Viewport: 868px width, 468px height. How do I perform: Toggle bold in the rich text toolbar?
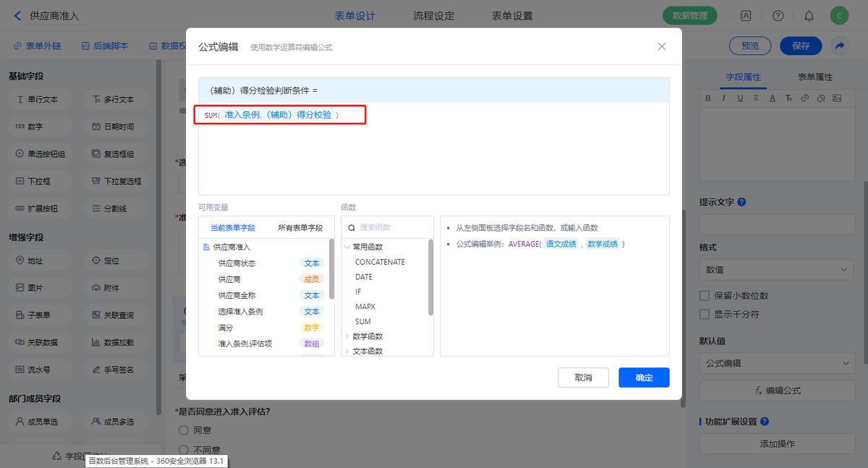[708, 98]
